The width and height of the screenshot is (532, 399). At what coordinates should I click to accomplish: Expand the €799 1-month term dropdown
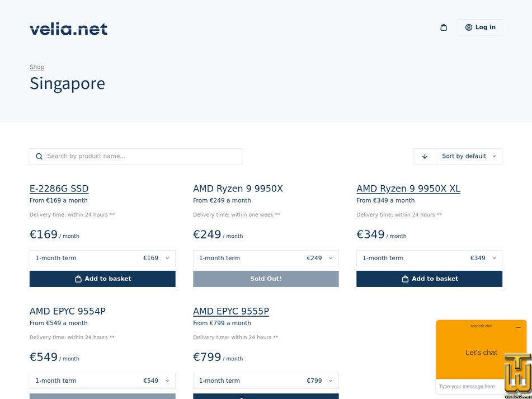(x=266, y=381)
